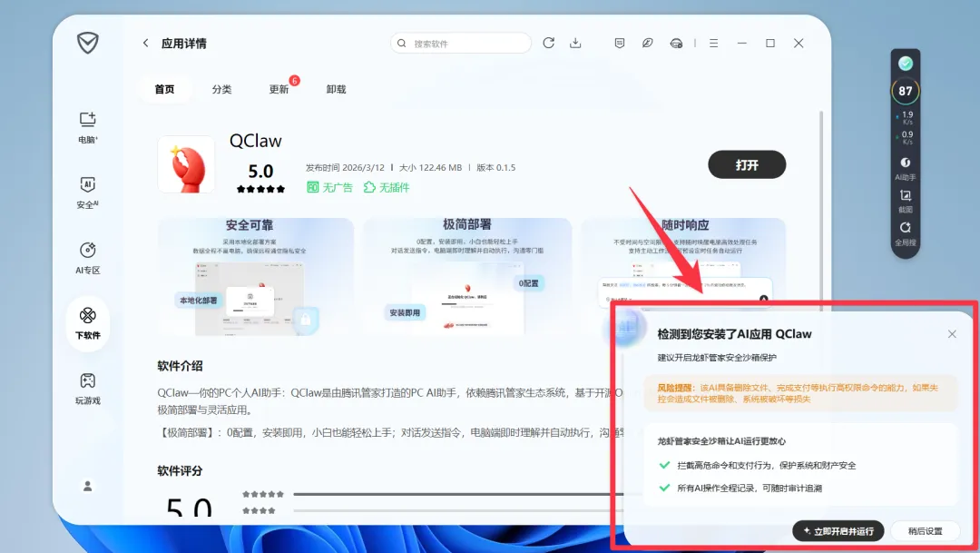The image size is (980, 553).
Task: Open the 卸载 tab
Action: click(336, 90)
